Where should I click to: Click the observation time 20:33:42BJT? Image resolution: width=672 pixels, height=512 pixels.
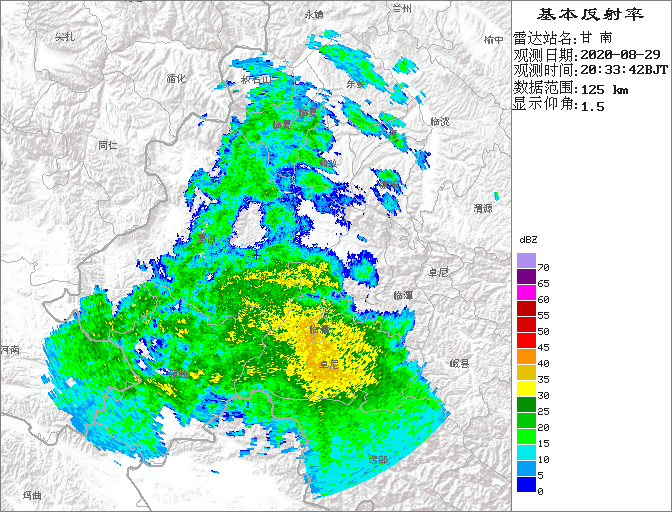pos(624,71)
